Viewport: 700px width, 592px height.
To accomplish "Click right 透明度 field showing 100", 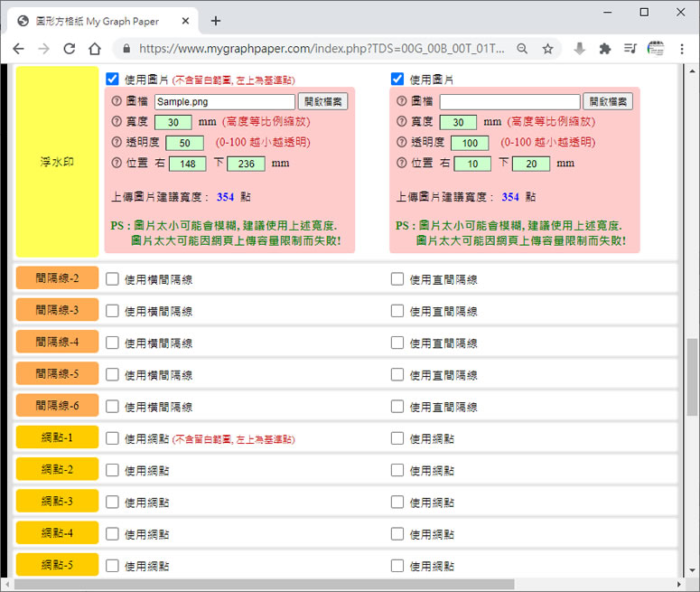I will (x=470, y=143).
